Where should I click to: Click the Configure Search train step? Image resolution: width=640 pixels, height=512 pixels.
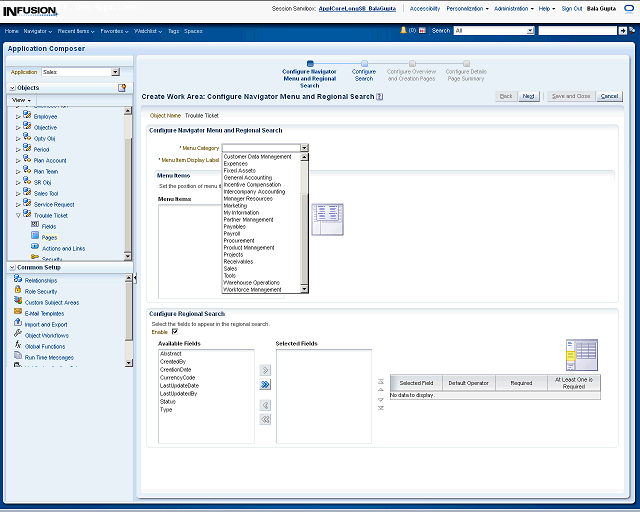click(x=364, y=72)
